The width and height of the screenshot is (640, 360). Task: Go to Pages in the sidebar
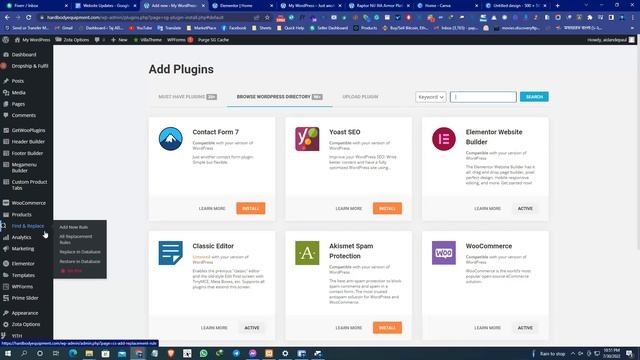tap(18, 104)
